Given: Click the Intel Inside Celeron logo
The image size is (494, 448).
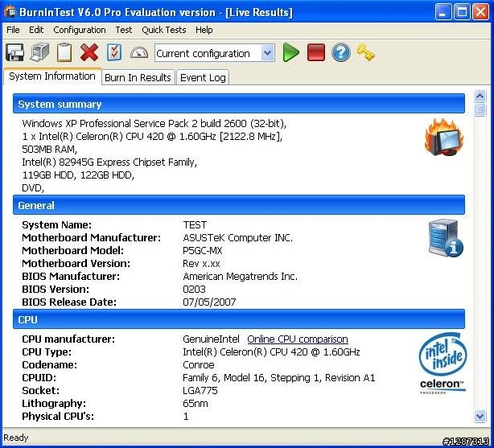Looking at the screenshot, I should 443,364.
